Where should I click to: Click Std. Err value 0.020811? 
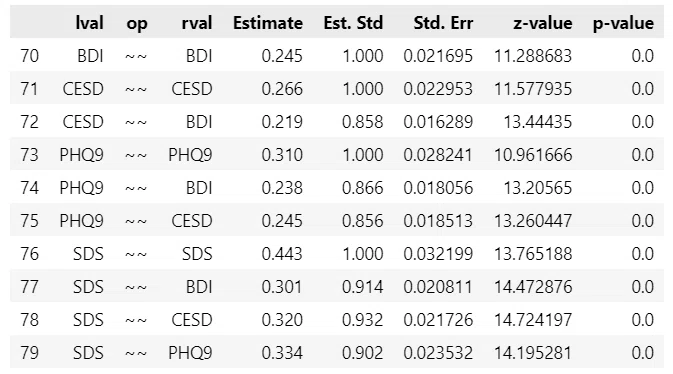438,287
